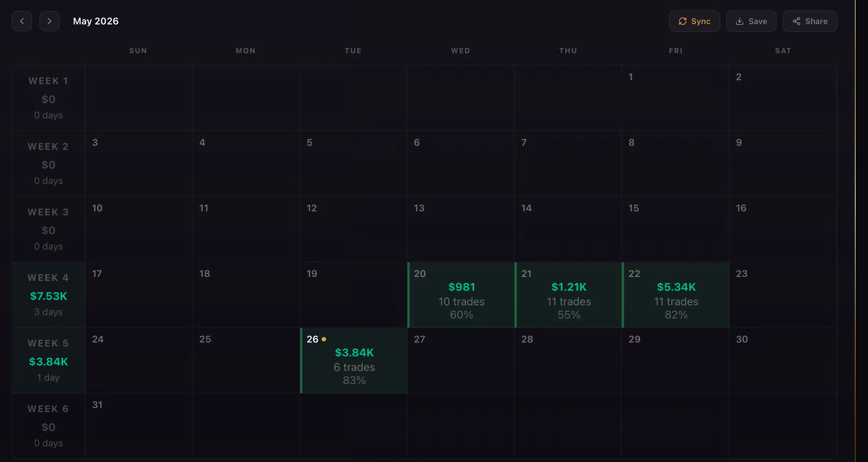Advance to next month using right chevron
The width and height of the screenshot is (868, 462).
click(50, 21)
